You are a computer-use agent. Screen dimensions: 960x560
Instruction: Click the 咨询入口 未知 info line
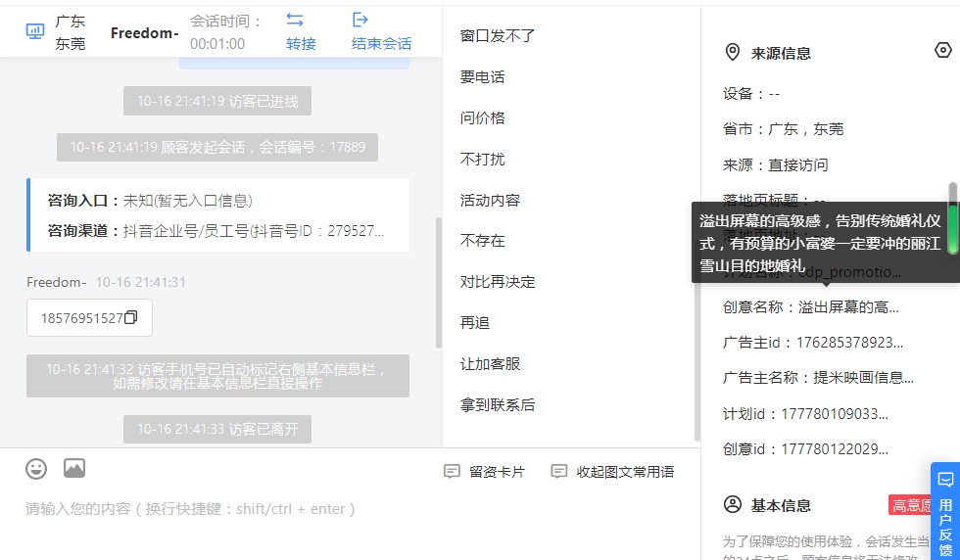(150, 201)
